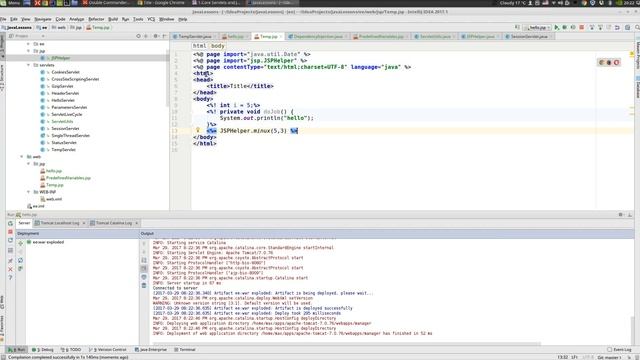Screen dimensions: 640x360
Task: Select ee:war exploded deployment entry
Action: pos(45,242)
